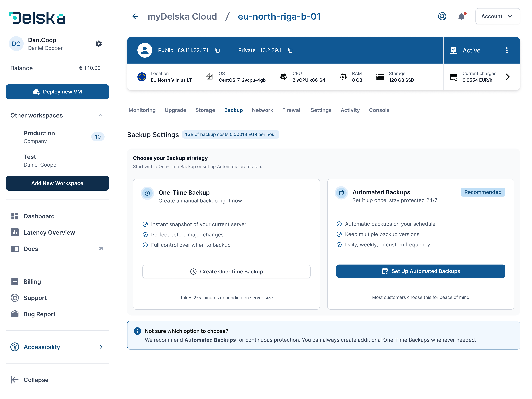This screenshot has height=399, width=532.
Task: Click the CPU chip icon
Action: tap(284, 77)
